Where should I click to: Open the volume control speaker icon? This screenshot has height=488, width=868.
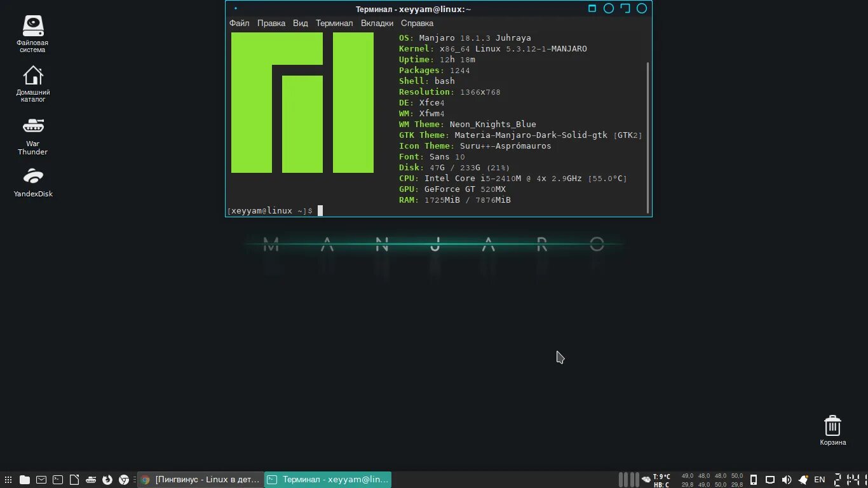coord(787,480)
